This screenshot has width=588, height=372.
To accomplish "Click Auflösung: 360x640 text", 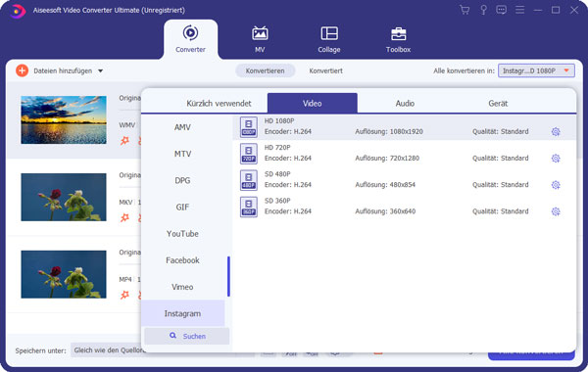I will pos(385,211).
